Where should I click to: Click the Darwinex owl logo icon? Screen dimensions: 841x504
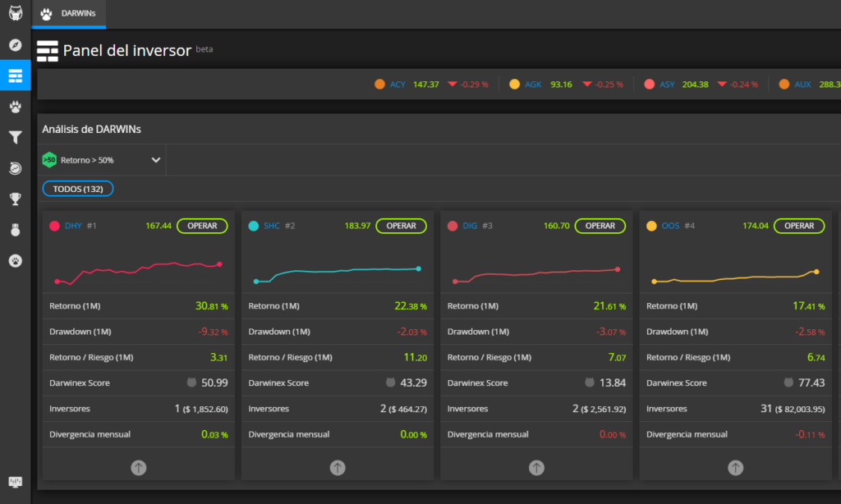pyautogui.click(x=16, y=14)
